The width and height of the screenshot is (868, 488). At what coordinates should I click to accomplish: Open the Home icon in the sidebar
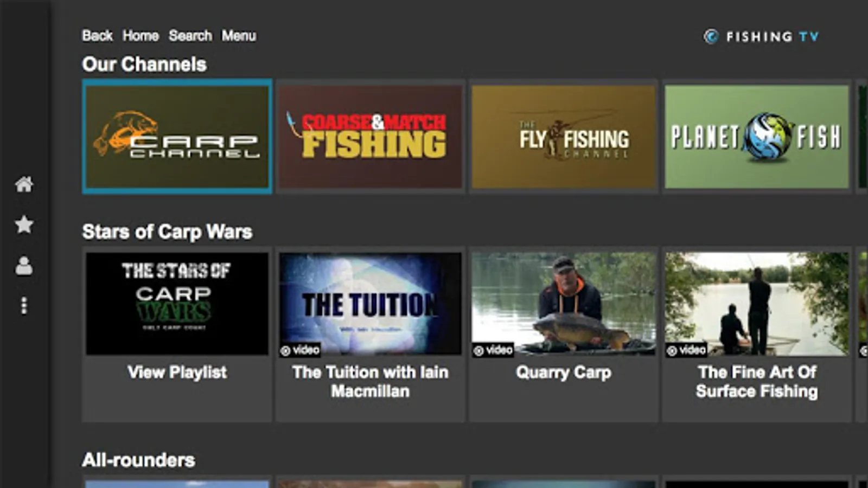coord(24,184)
